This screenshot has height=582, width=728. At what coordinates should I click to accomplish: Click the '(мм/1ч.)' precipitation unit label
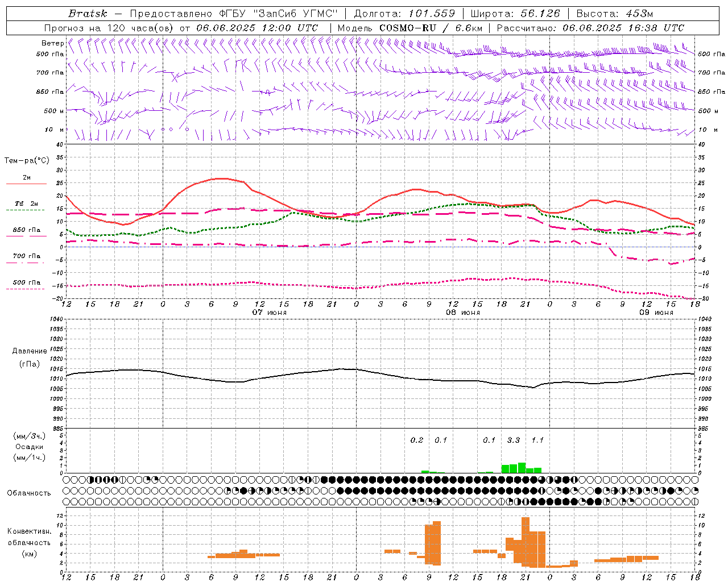tap(30, 458)
